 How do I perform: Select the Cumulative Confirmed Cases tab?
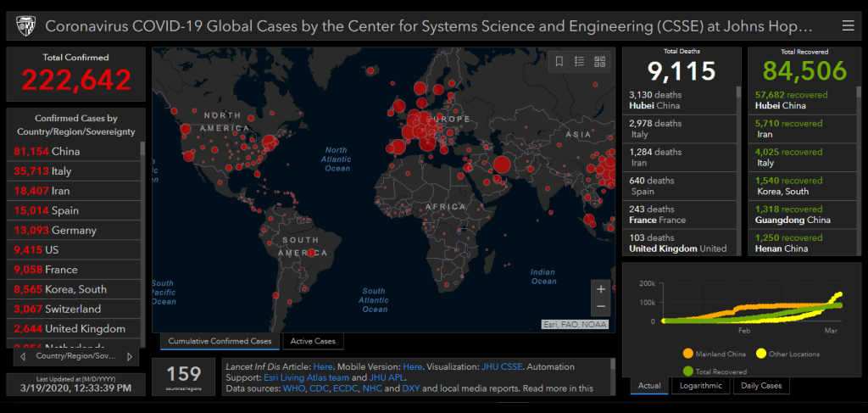220,342
